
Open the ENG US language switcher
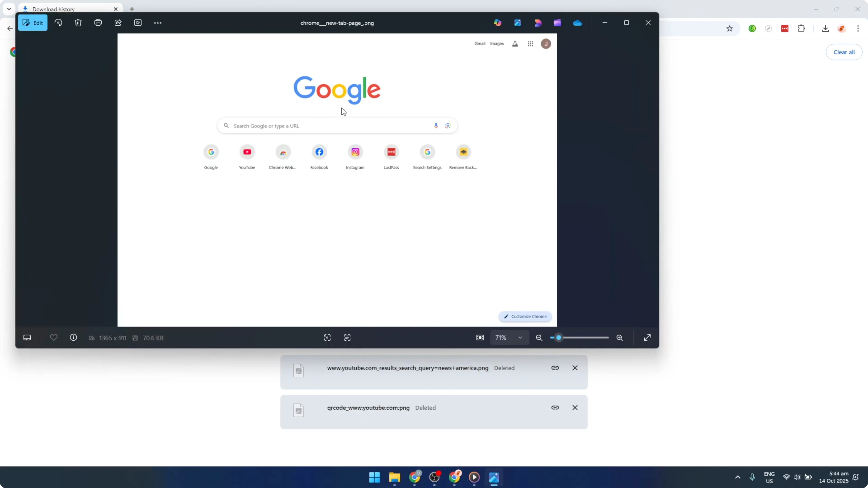pyautogui.click(x=769, y=477)
